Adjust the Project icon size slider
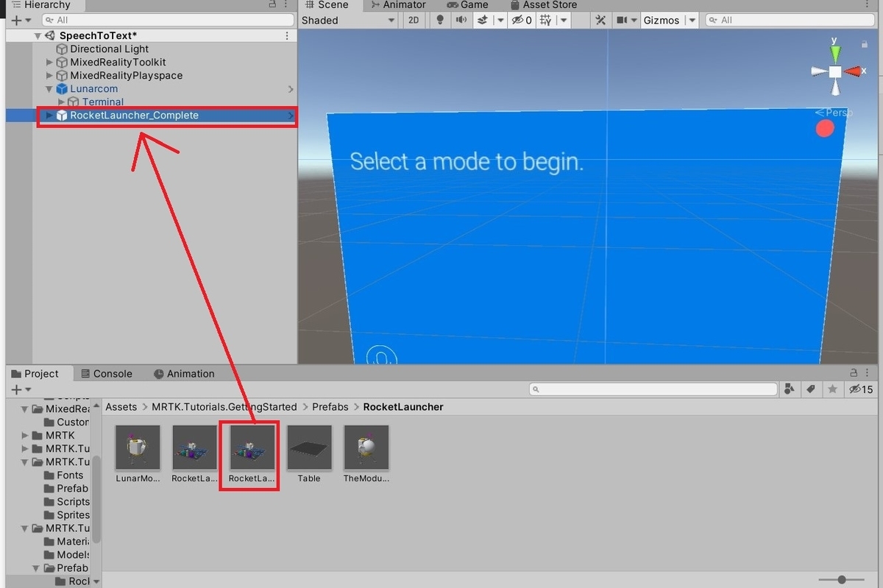Screen dimensions: 883x588 tap(841, 580)
